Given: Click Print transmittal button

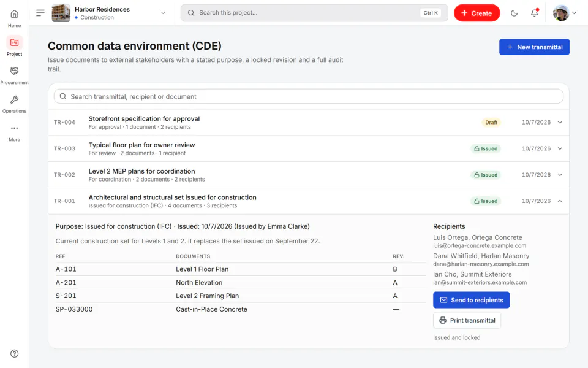Looking at the screenshot, I should (467, 320).
